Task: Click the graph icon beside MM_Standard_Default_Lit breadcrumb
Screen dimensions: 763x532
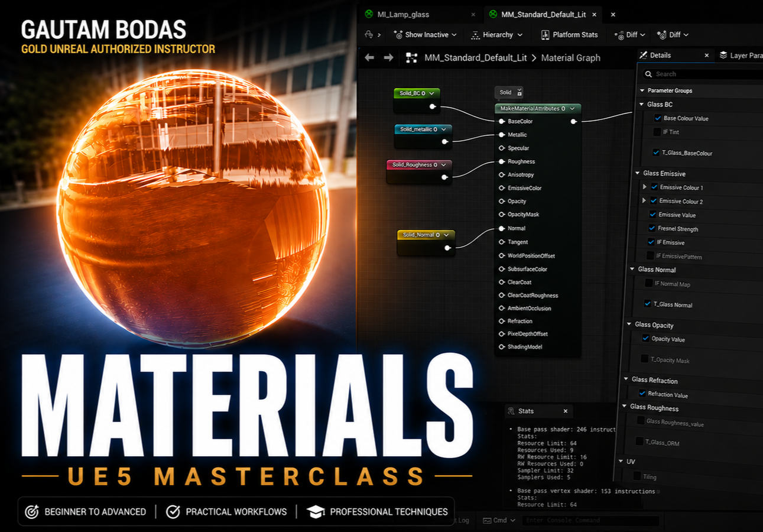Action: [413, 57]
